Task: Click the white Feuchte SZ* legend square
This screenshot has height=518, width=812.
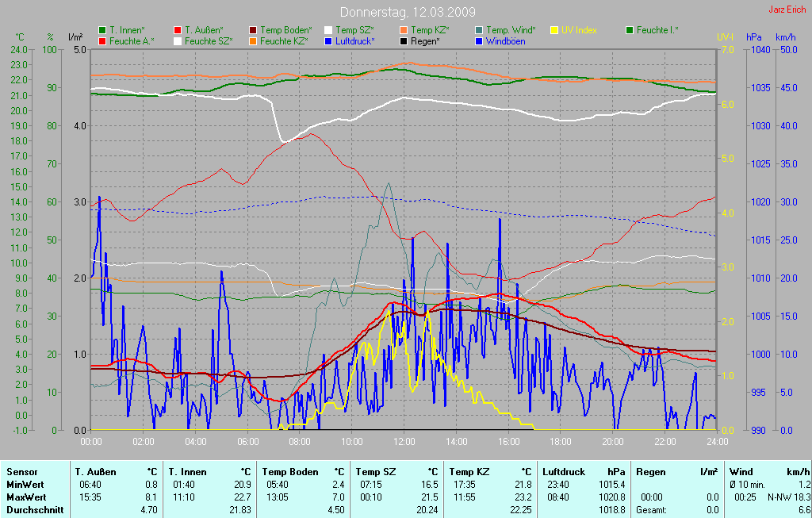Action: (178, 41)
